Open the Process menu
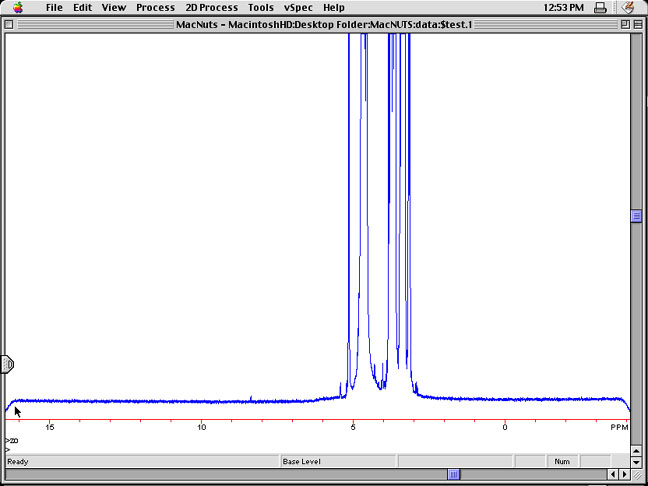 point(155,7)
